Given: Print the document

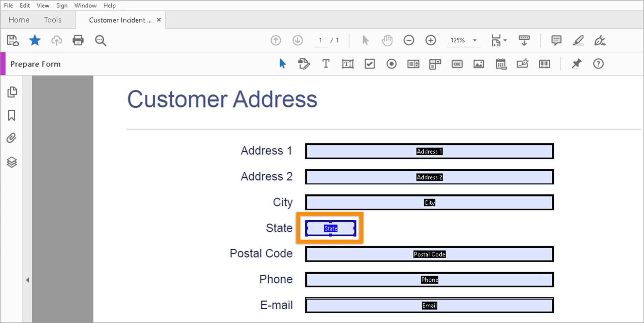Looking at the screenshot, I should pos(78,40).
